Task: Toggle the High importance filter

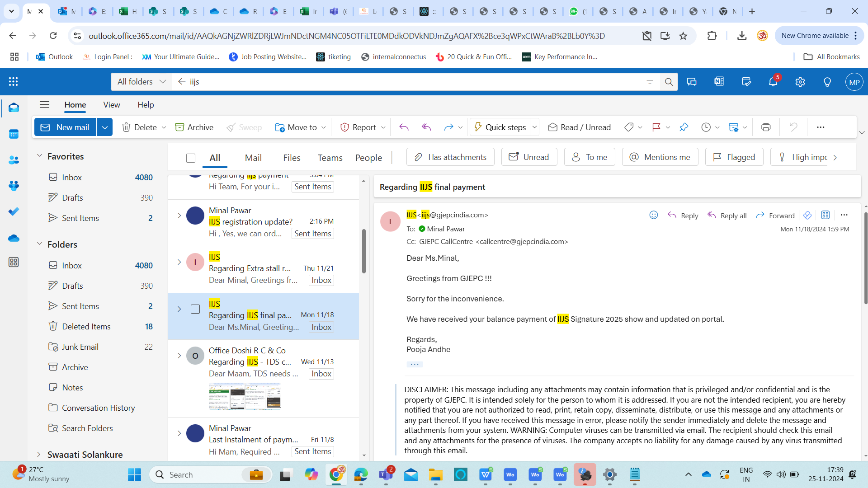Action: pyautogui.click(x=799, y=157)
